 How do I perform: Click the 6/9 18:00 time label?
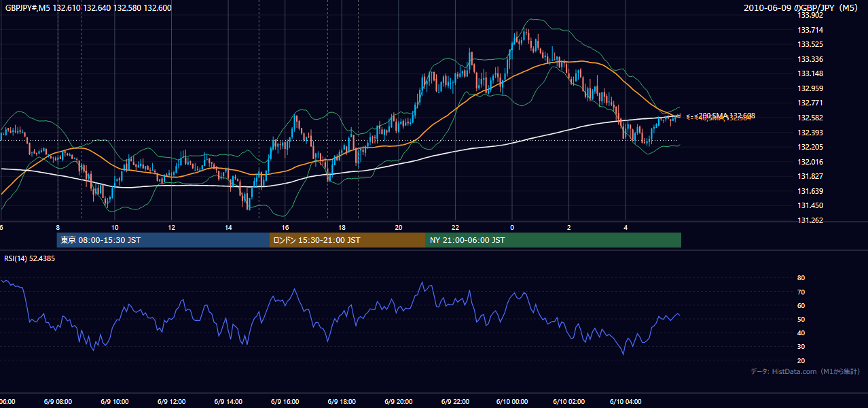(x=342, y=402)
